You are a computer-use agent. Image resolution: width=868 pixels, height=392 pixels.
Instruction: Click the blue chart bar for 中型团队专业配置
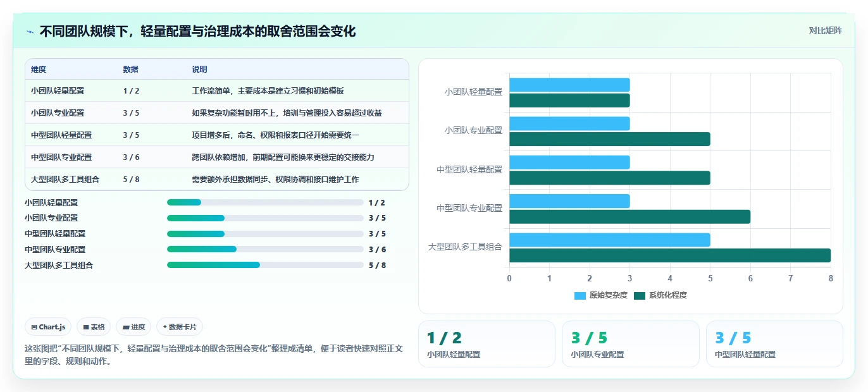(x=569, y=201)
